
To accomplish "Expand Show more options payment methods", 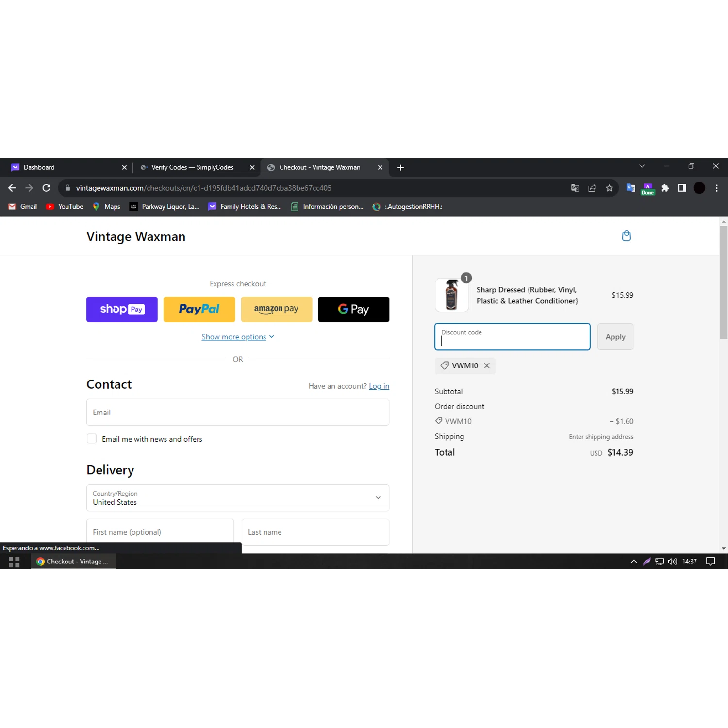I will 238,337.
